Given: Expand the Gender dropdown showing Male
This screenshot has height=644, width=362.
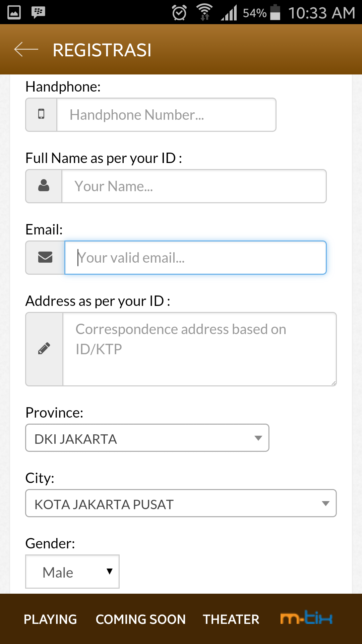Looking at the screenshot, I should pyautogui.click(x=72, y=572).
